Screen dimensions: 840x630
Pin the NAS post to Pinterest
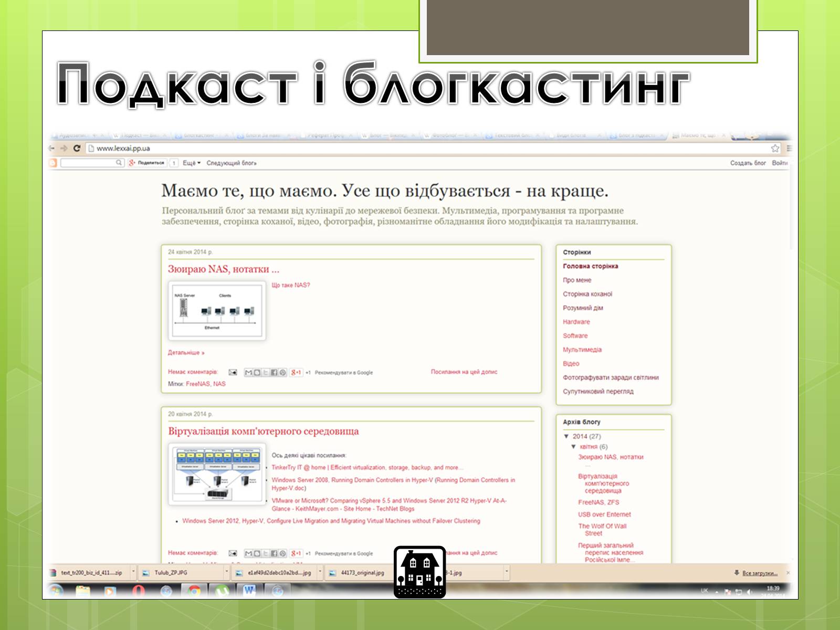pyautogui.click(x=282, y=372)
